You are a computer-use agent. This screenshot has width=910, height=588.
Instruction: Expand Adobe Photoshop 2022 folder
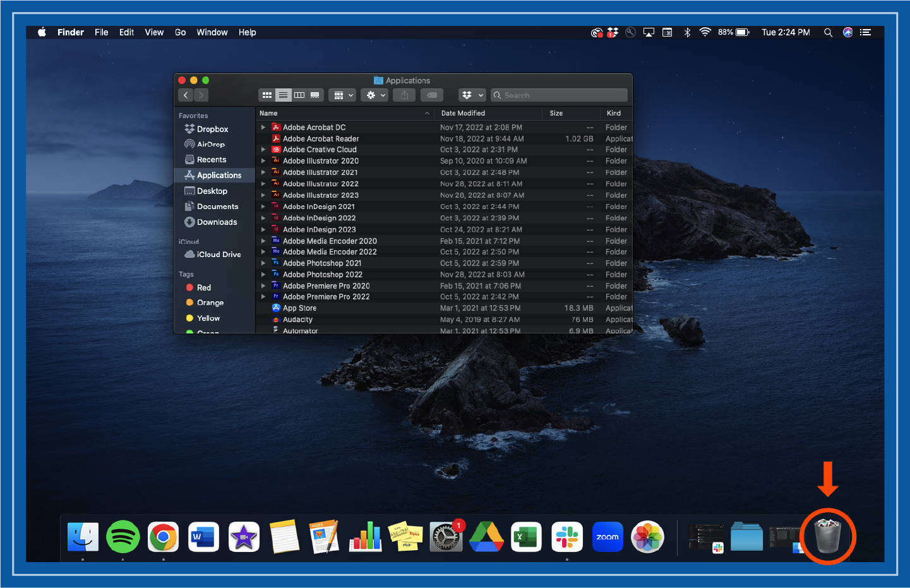[263, 275]
